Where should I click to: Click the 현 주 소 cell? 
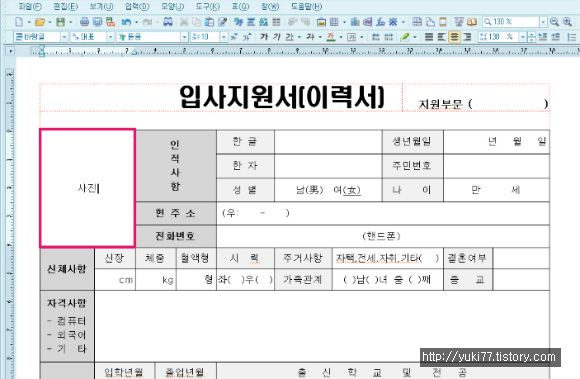(x=176, y=213)
